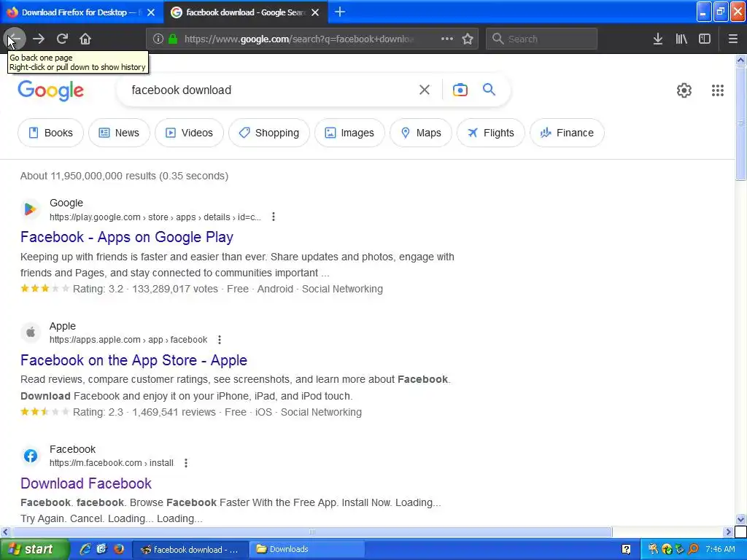
Task: Click the Apple result favicon
Action: click(31, 332)
